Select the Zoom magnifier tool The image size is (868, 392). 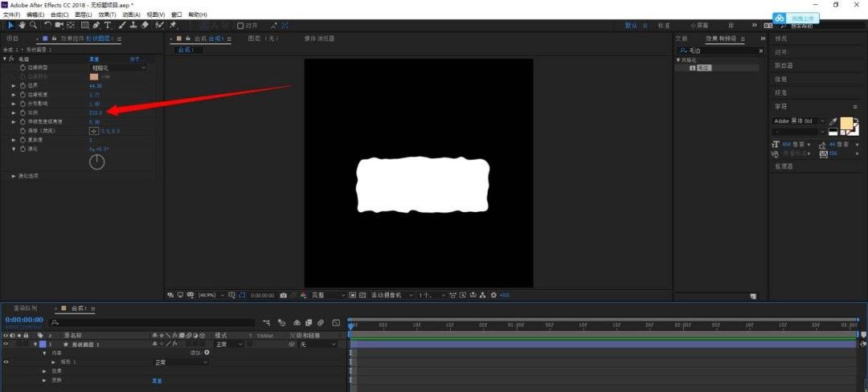33,26
